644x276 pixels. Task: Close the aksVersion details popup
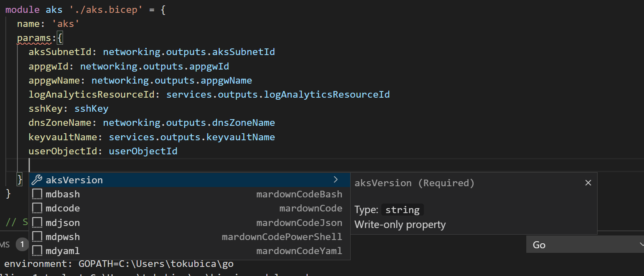[x=588, y=183]
